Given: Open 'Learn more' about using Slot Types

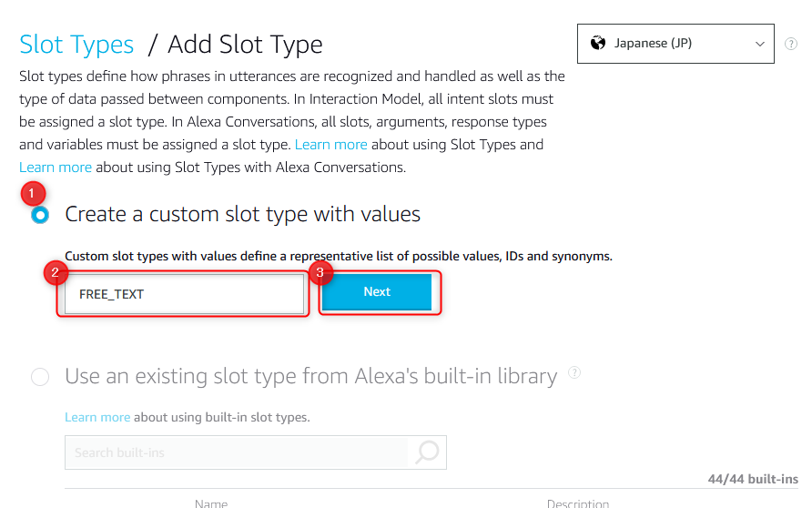Looking at the screenshot, I should [x=330, y=144].
